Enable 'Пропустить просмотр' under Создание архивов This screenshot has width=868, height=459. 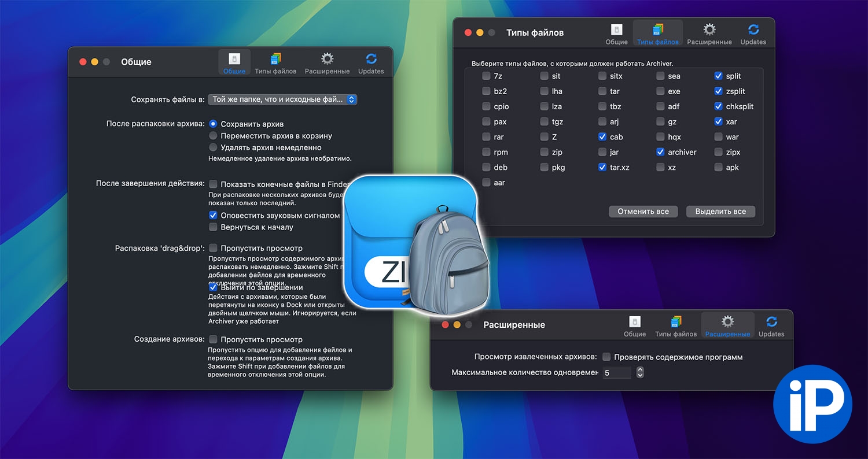coord(214,339)
